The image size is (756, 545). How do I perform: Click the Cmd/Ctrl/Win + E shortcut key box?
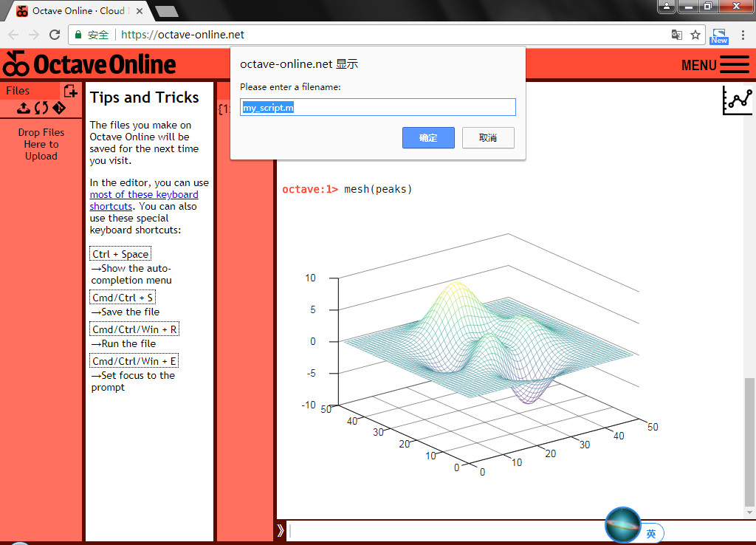tap(134, 361)
